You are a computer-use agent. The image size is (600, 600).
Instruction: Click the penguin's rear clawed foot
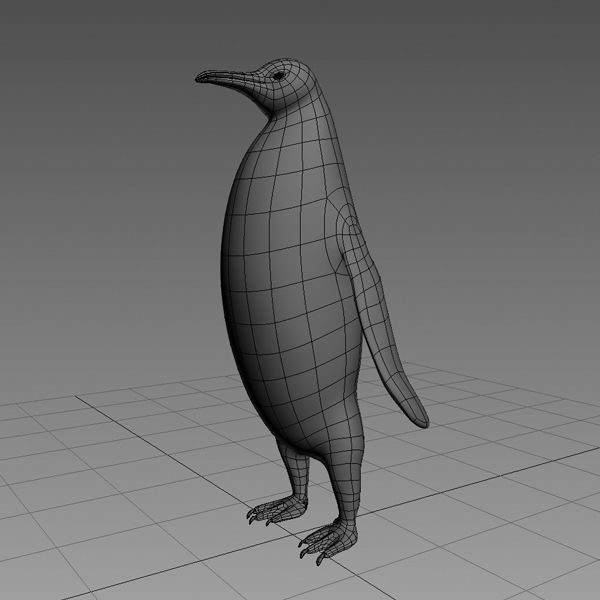[x=276, y=510]
